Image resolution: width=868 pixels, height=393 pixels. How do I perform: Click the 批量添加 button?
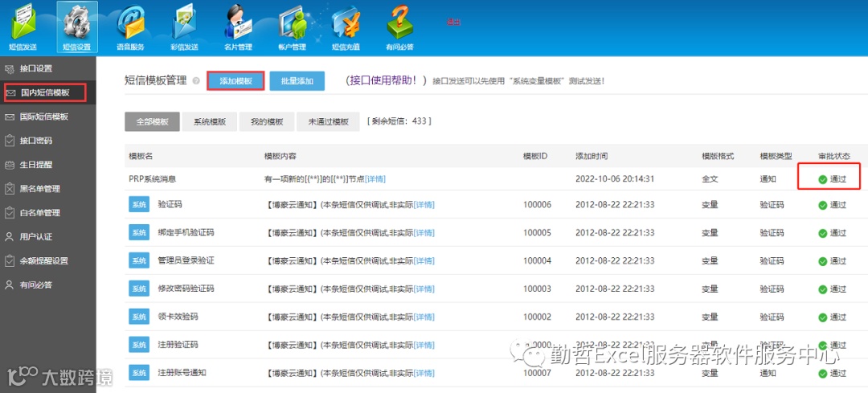[297, 81]
